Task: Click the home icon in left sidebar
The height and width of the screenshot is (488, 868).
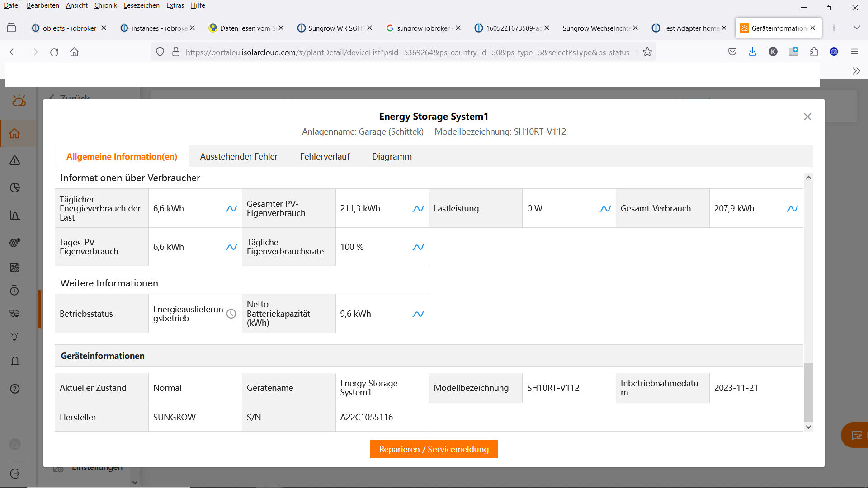Action: pos(14,133)
